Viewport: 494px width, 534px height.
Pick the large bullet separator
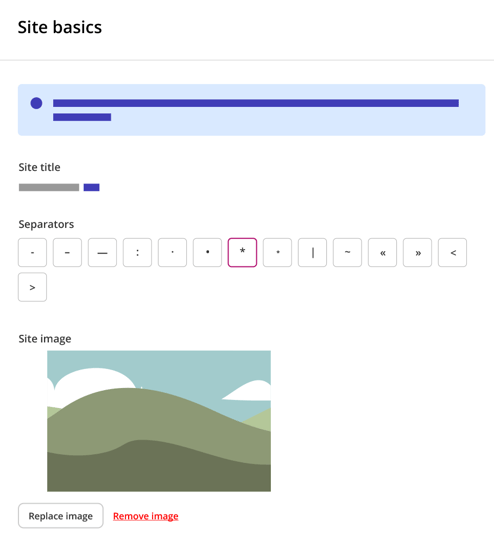pos(207,252)
